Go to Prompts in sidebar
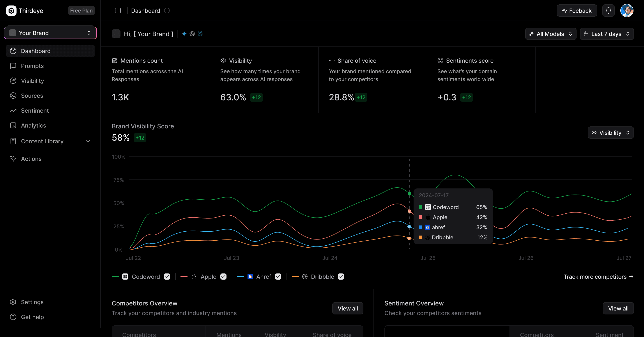 point(32,66)
